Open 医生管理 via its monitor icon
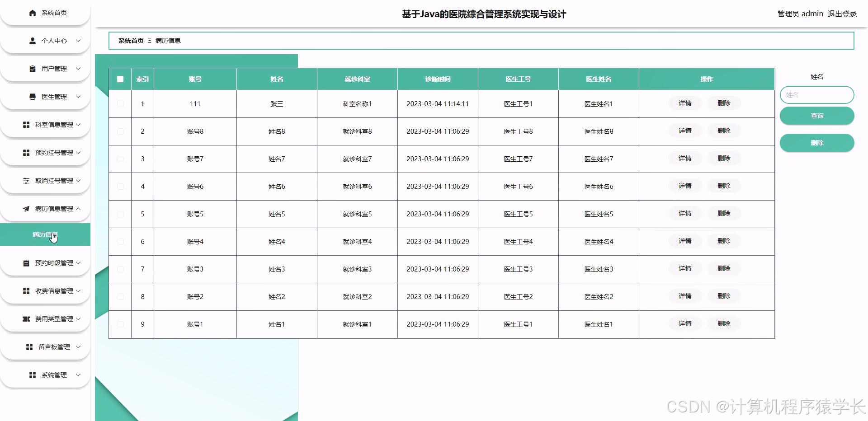 tap(32, 96)
